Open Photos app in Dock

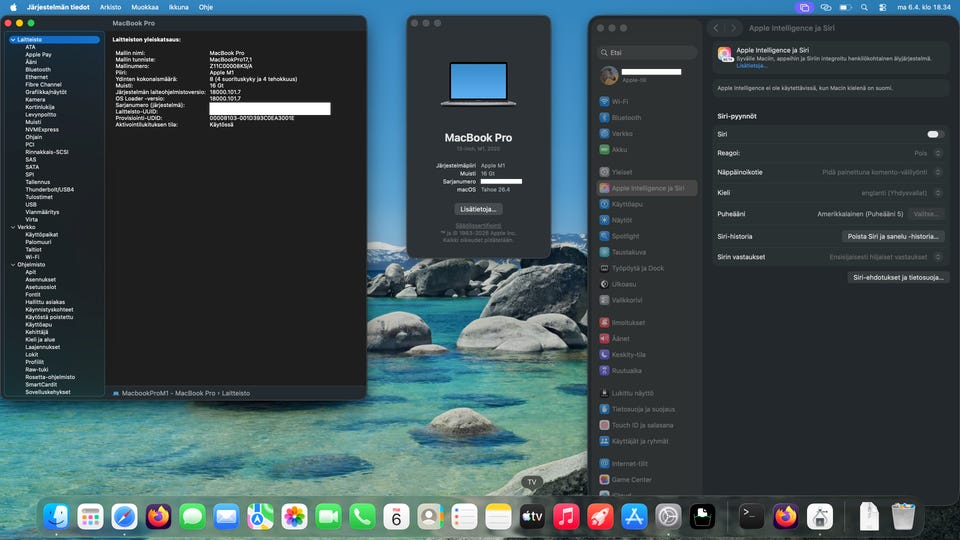coord(294,517)
